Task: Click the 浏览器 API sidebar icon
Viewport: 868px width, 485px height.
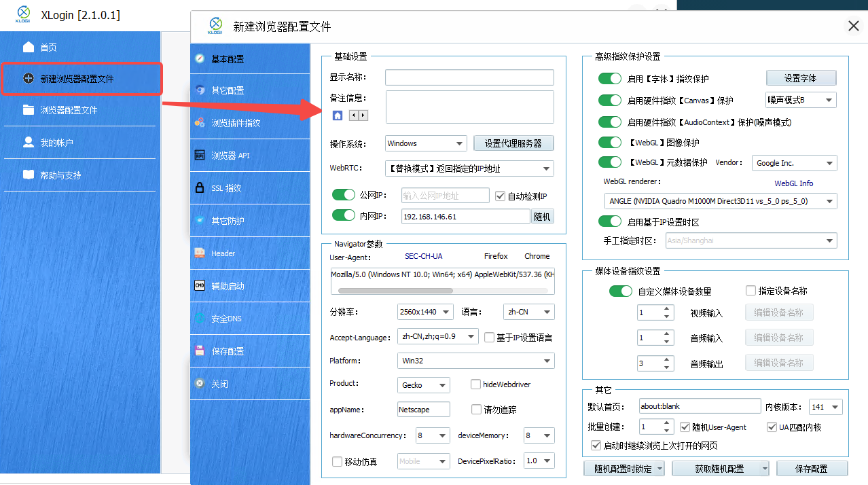Action: (200, 155)
